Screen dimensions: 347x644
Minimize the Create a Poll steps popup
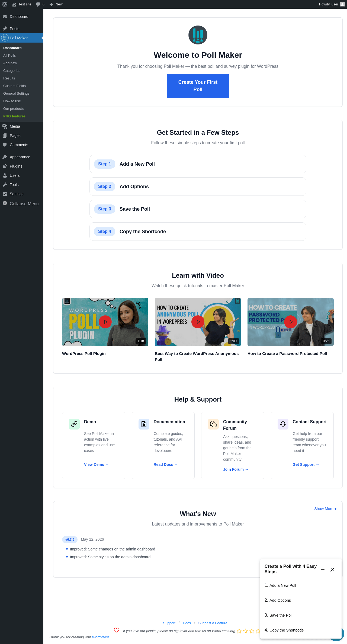(x=323, y=570)
